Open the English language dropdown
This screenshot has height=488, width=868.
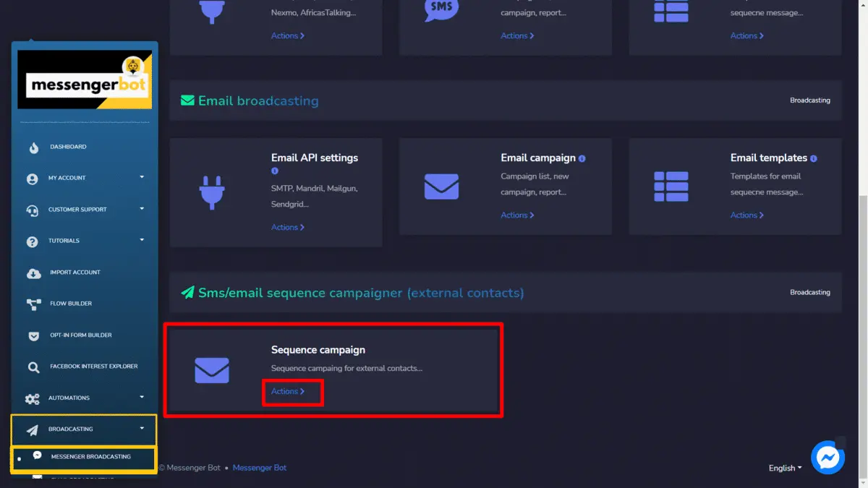coord(785,468)
